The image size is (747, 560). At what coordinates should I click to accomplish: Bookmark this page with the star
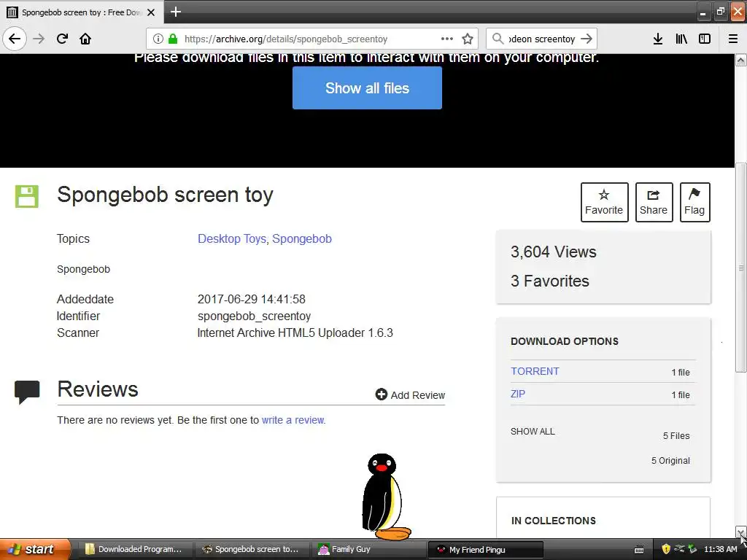coord(468,39)
